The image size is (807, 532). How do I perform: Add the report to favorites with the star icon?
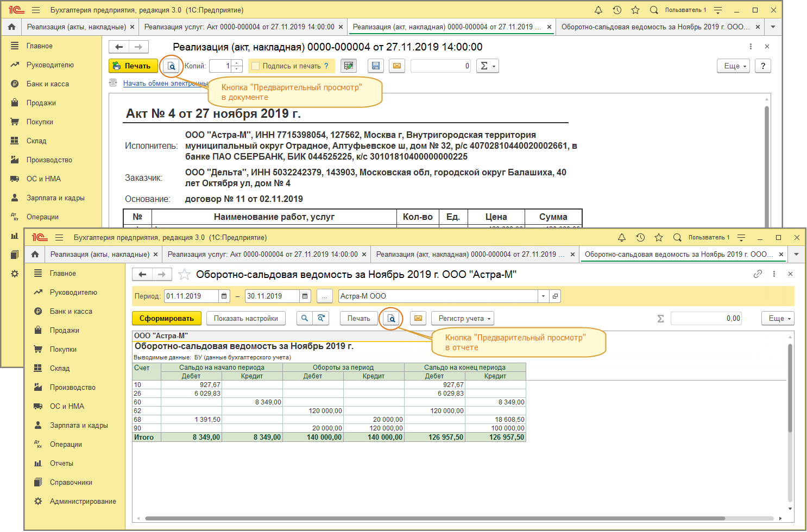pyautogui.click(x=185, y=275)
